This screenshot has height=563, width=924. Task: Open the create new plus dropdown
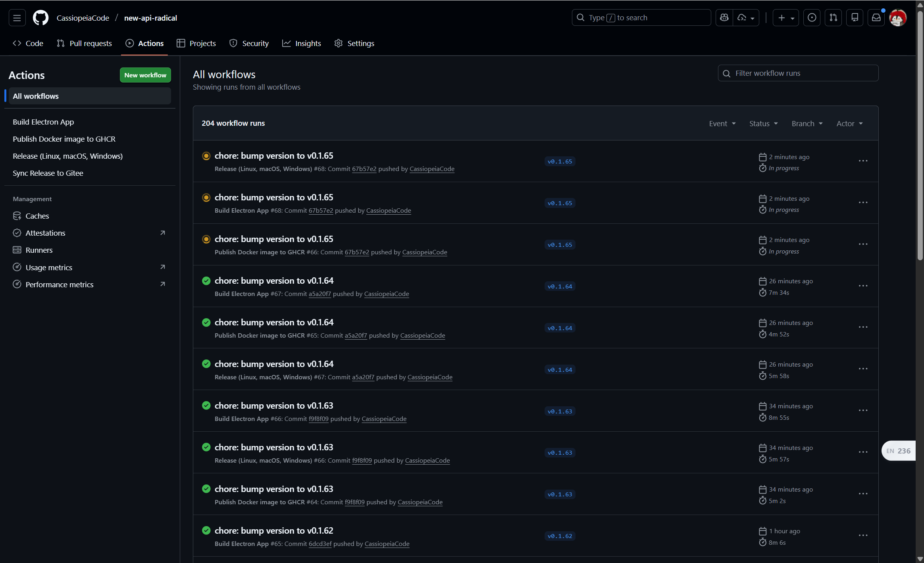pyautogui.click(x=786, y=18)
